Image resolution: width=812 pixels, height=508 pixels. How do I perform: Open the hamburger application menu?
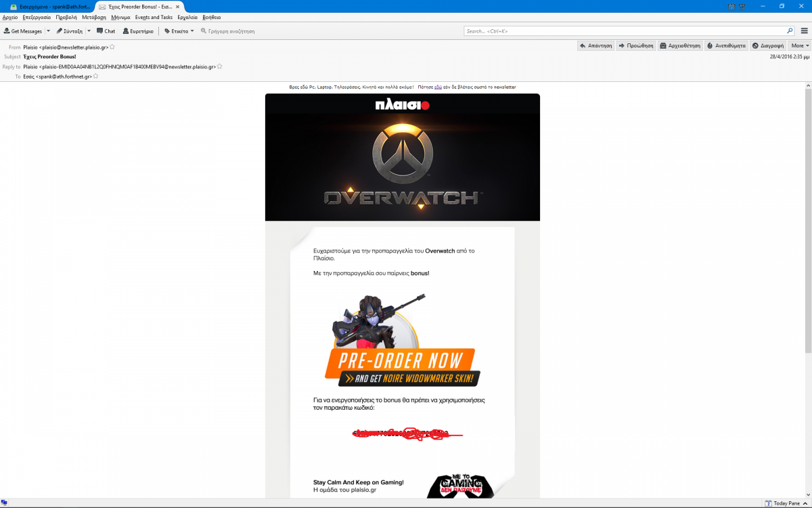tap(804, 31)
